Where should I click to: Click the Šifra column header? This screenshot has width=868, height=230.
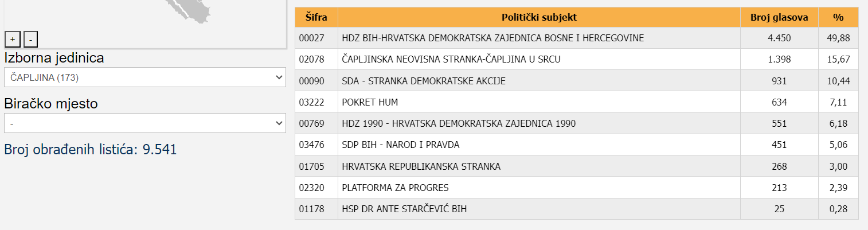click(316, 17)
